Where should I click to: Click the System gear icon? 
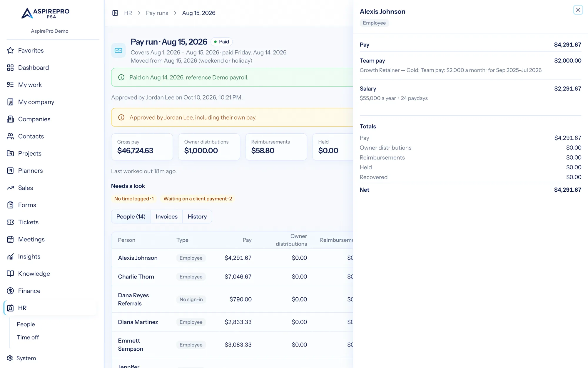point(10,358)
